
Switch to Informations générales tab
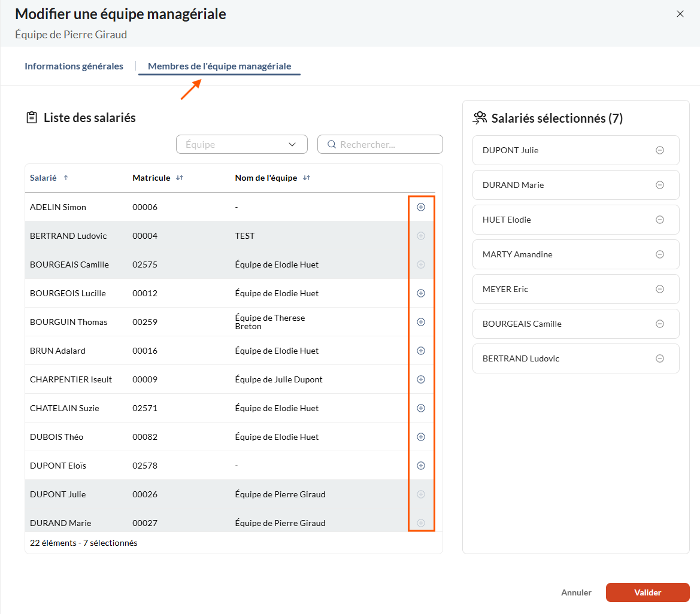pos(74,66)
